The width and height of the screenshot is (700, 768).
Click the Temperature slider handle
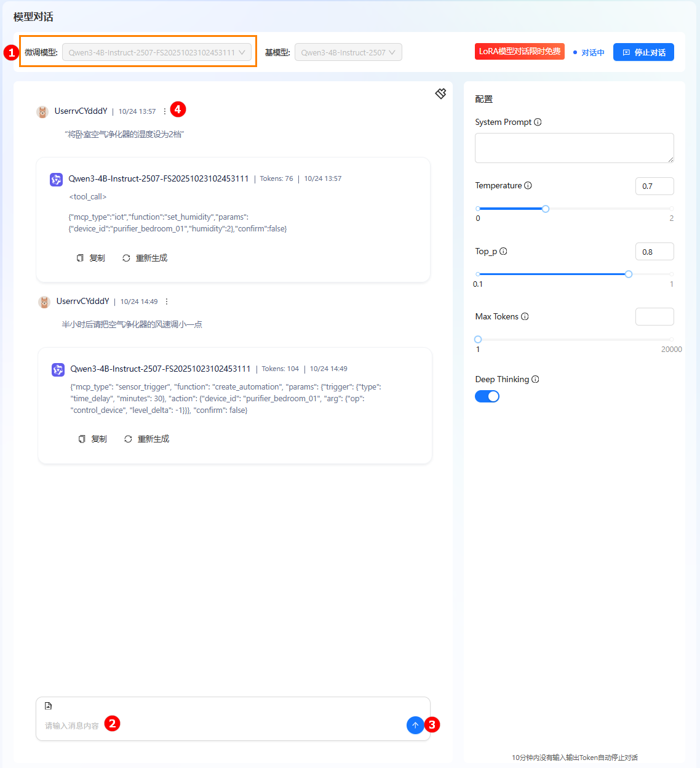click(545, 209)
